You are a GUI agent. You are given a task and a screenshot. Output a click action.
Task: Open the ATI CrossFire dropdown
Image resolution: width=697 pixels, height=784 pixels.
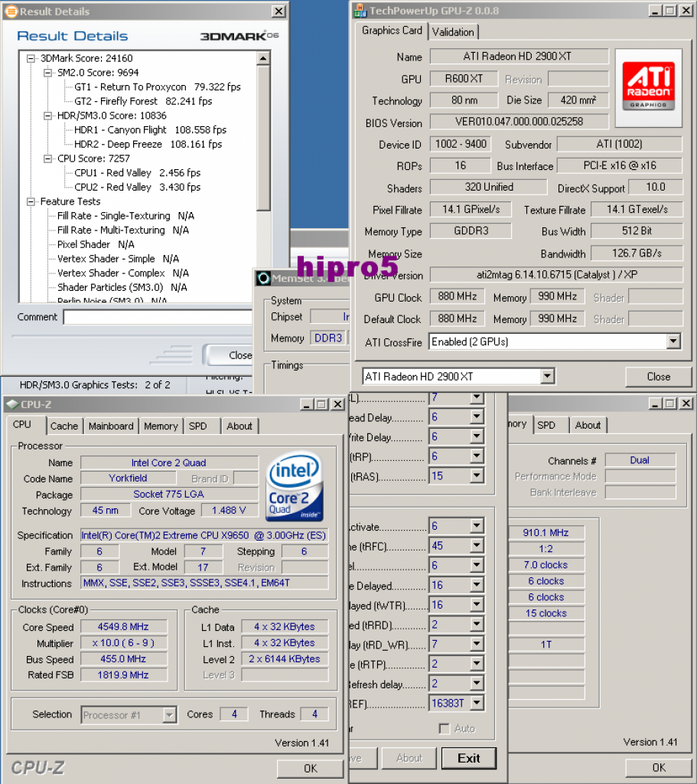click(x=673, y=342)
